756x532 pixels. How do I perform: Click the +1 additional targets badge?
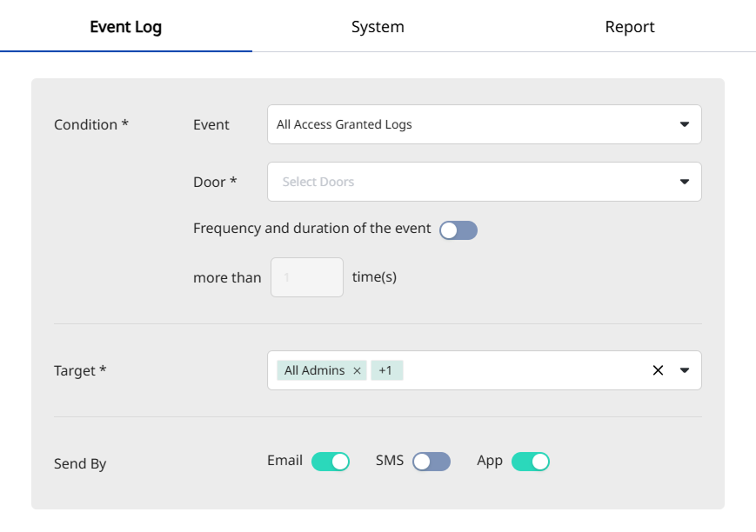tap(385, 371)
